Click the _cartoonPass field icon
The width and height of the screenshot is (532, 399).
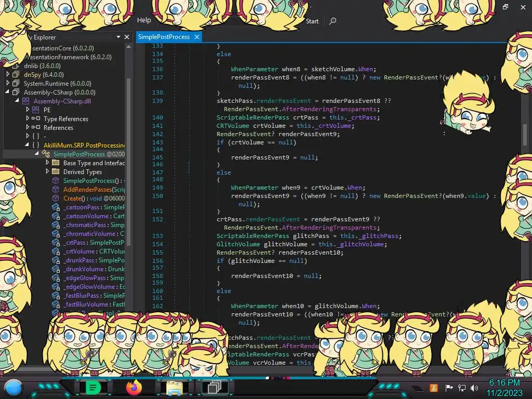coord(56,207)
